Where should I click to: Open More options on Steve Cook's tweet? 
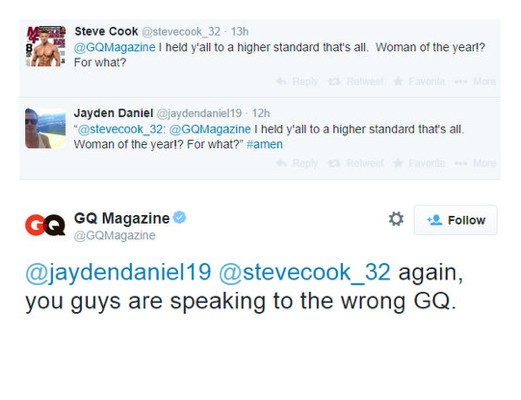(x=475, y=81)
